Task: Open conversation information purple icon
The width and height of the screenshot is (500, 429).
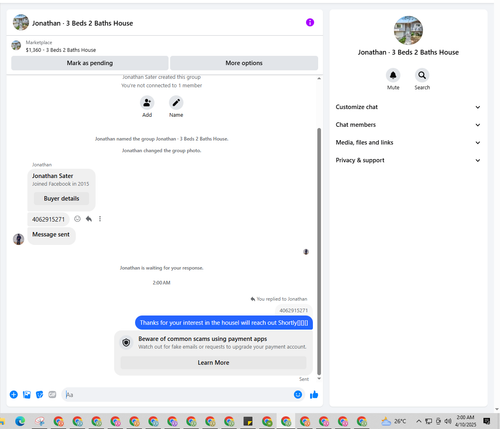Action: (x=310, y=22)
